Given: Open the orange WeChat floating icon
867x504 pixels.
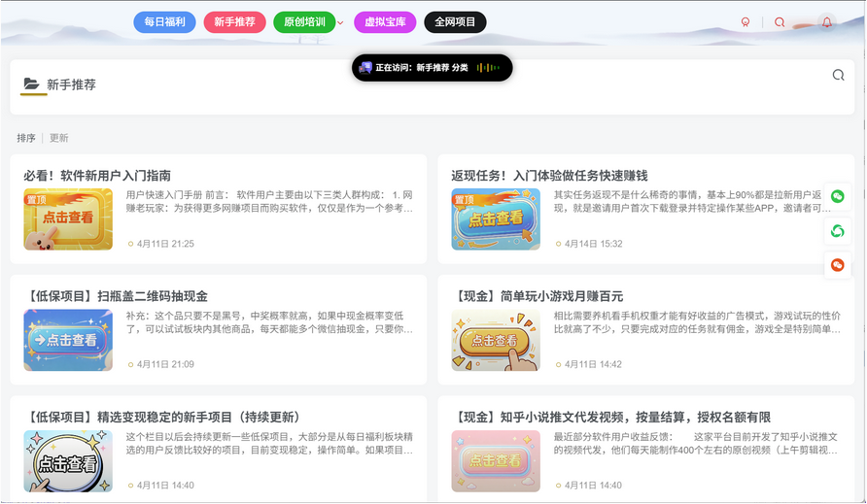Looking at the screenshot, I should tap(837, 265).
